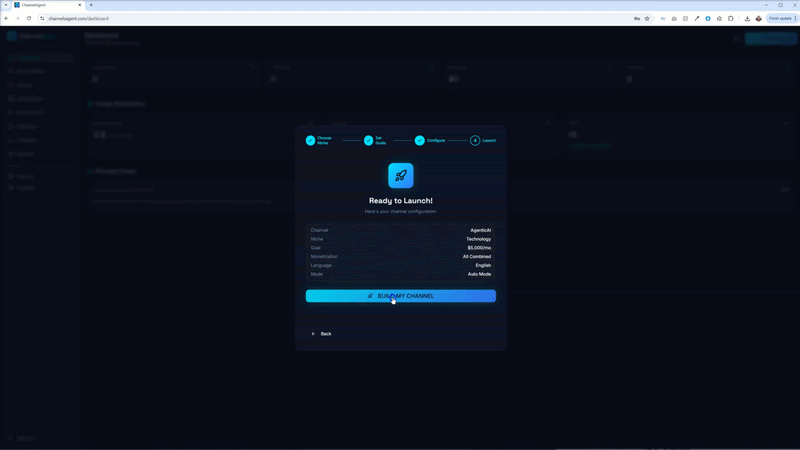The width and height of the screenshot is (800, 450).
Task: Open the Chrome profile avatar
Action: pos(759,18)
